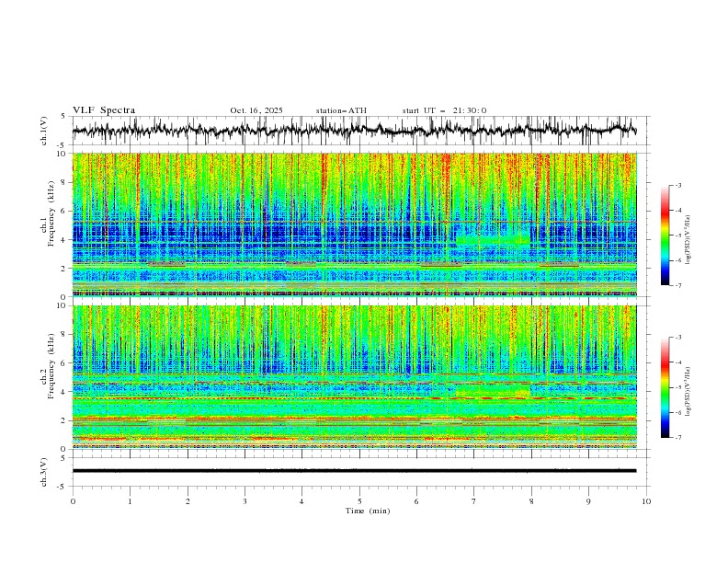Click the "-5" value on ch.1 color bar
This screenshot has height=563, width=728.
click(x=678, y=236)
